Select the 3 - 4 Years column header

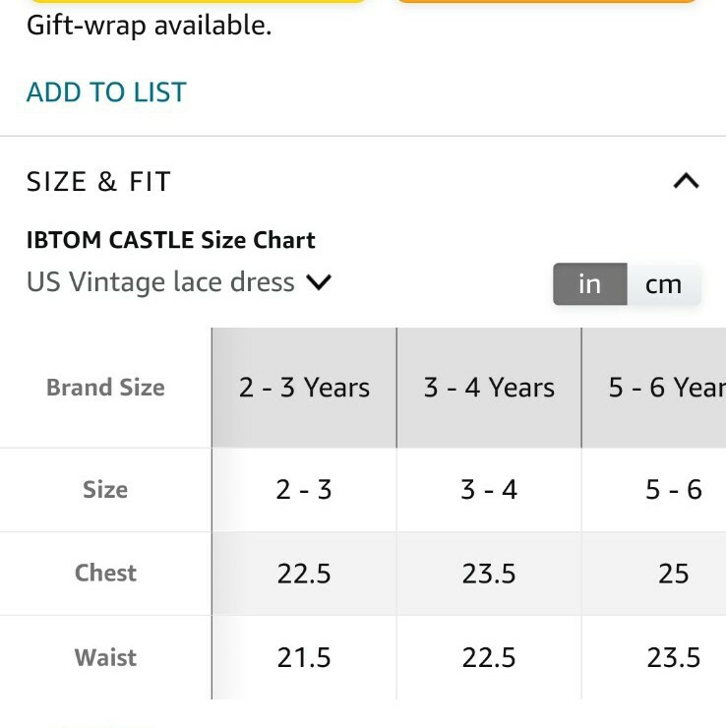pyautogui.click(x=489, y=388)
